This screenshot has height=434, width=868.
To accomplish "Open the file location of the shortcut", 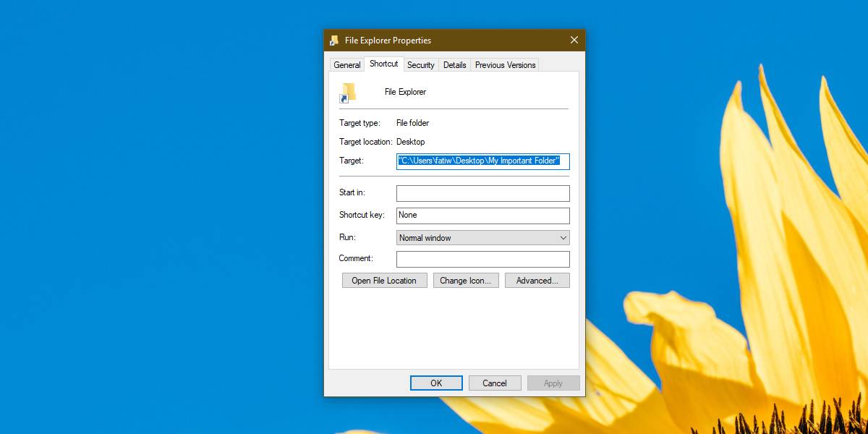I will (384, 280).
